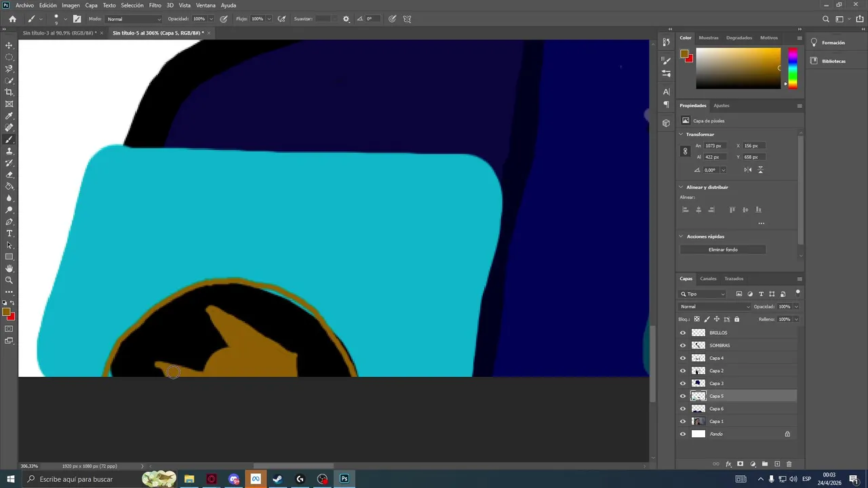Hide the Capa 5 layer
Screen dimensions: 868x488
[683, 396]
